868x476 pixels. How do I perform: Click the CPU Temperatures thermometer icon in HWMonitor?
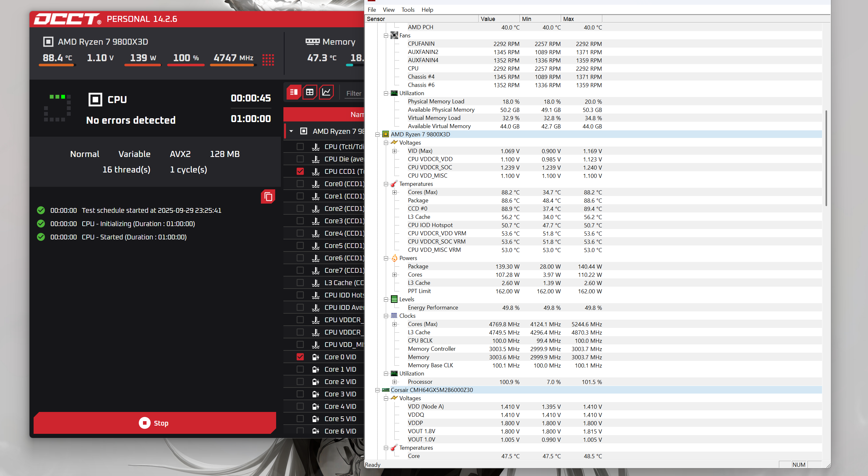[x=394, y=184]
